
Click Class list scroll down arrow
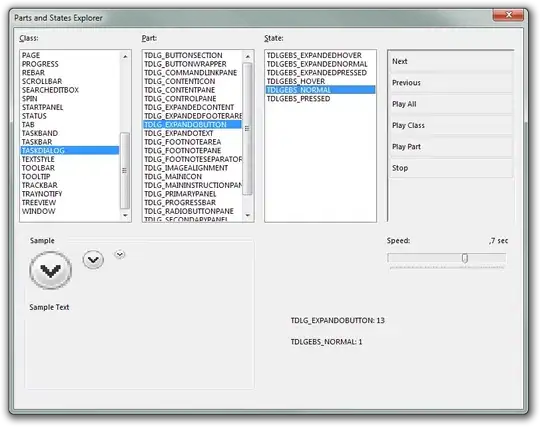(125, 216)
